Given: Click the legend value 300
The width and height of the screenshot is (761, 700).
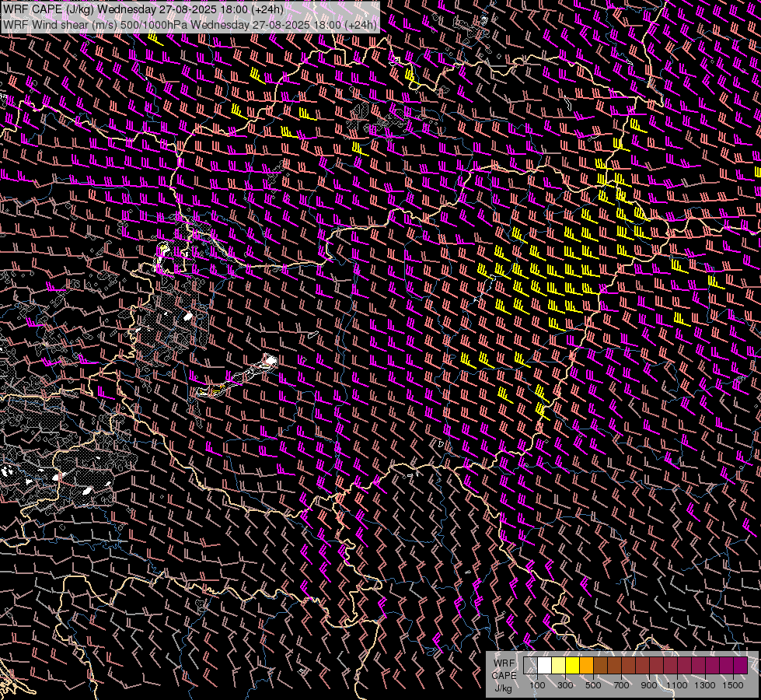Looking at the screenshot, I should pos(565,685).
